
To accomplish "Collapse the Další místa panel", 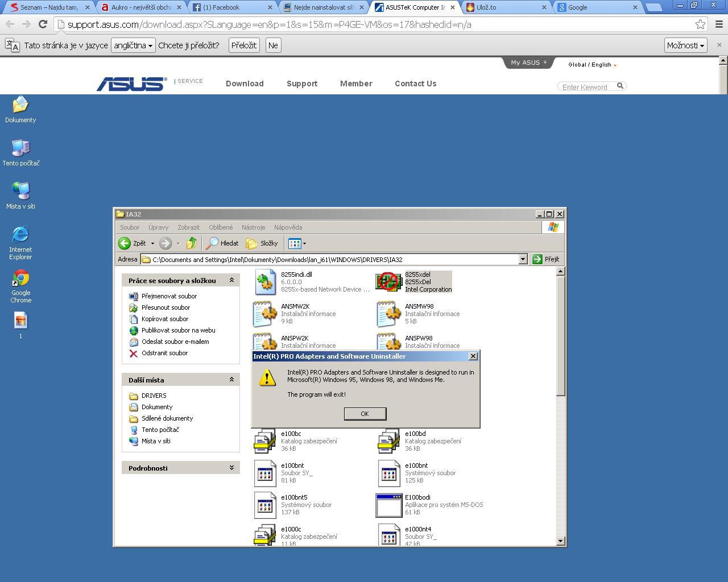I will tap(231, 380).
